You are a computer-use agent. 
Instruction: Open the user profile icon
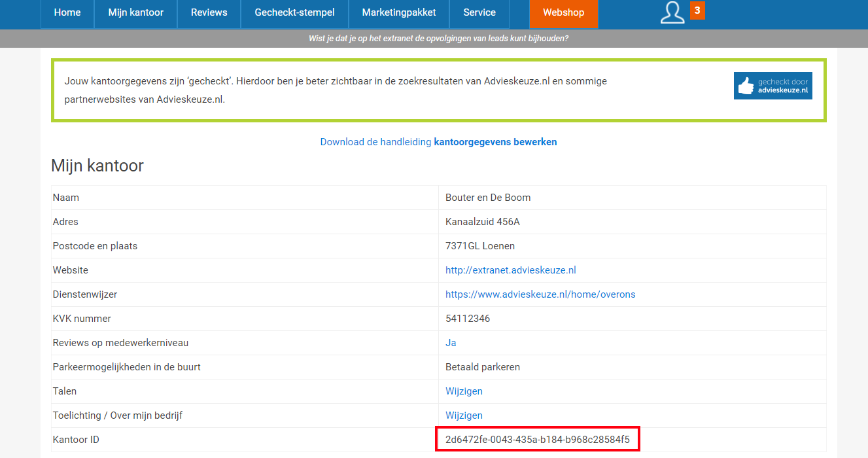[x=672, y=12]
